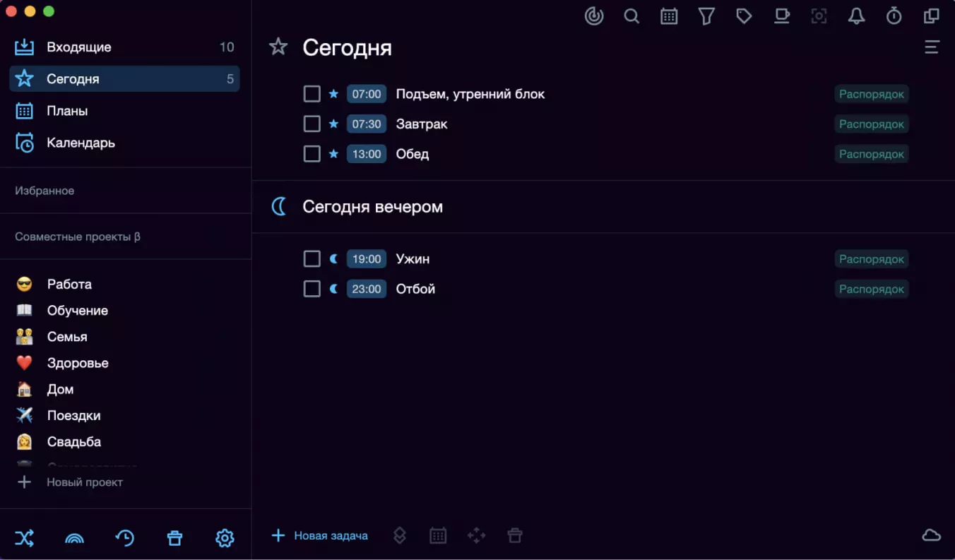955x560 pixels.
Task: Click the 07:00 time badge
Action: pyautogui.click(x=367, y=94)
